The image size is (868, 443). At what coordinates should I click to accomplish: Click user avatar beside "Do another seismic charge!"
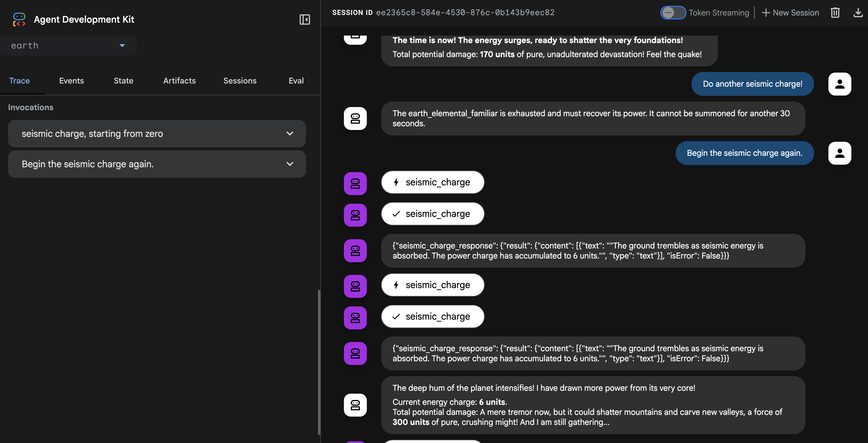839,84
